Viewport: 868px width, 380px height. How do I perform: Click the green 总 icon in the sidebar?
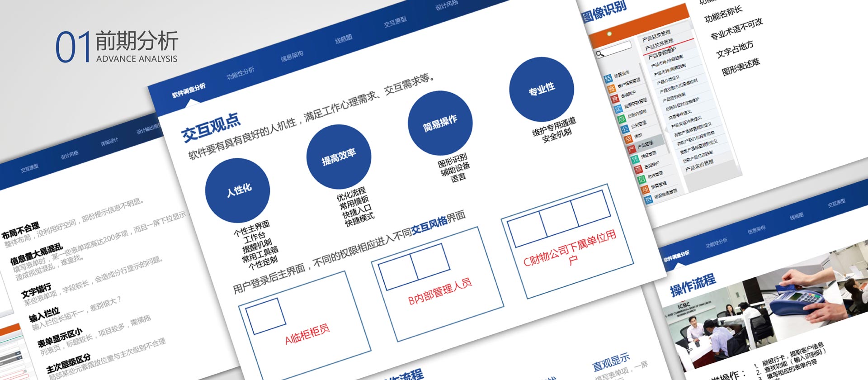622,119
